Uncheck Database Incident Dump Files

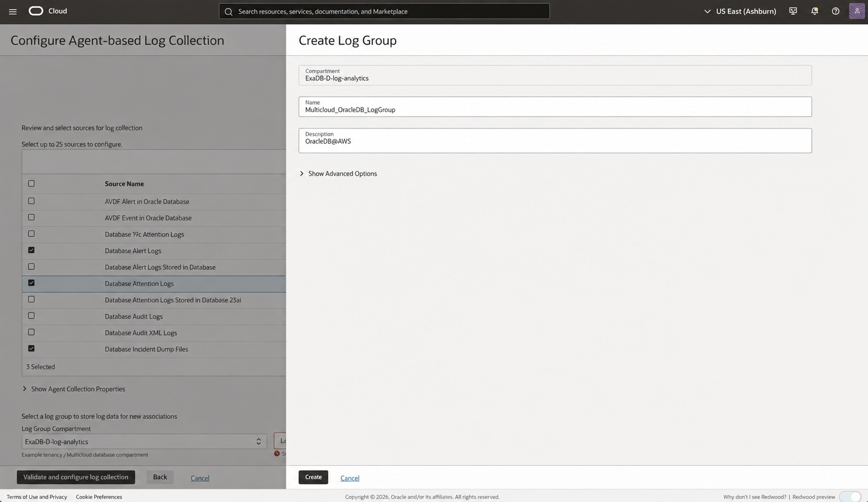pyautogui.click(x=31, y=348)
